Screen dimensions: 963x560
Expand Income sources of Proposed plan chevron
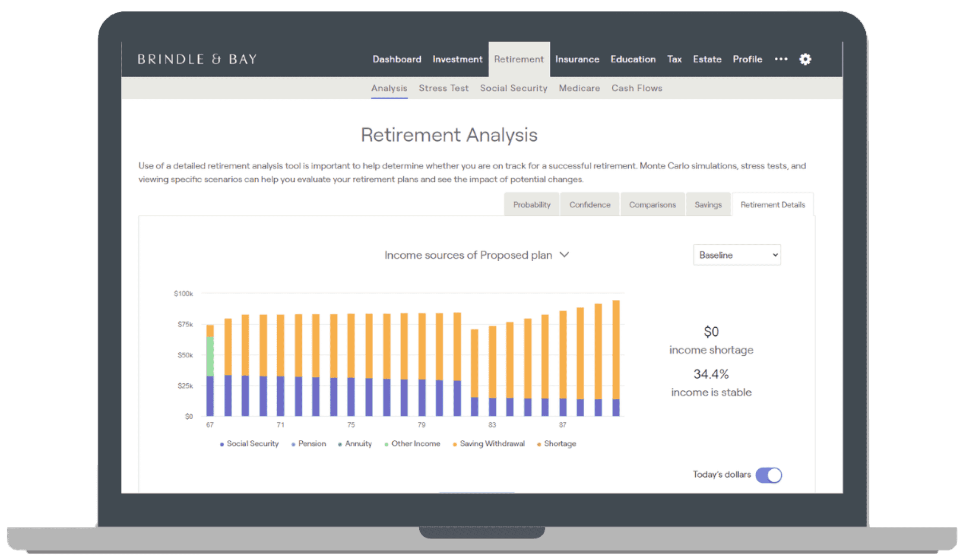click(x=564, y=255)
